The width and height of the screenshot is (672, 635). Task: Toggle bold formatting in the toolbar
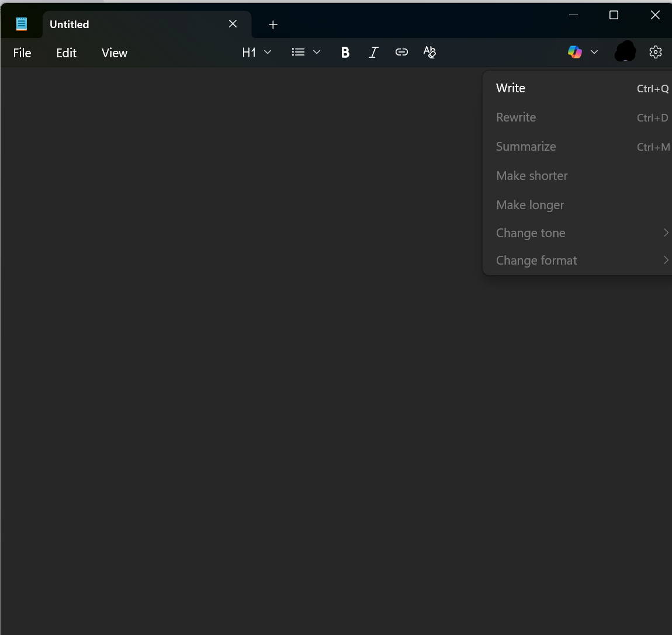[345, 52]
